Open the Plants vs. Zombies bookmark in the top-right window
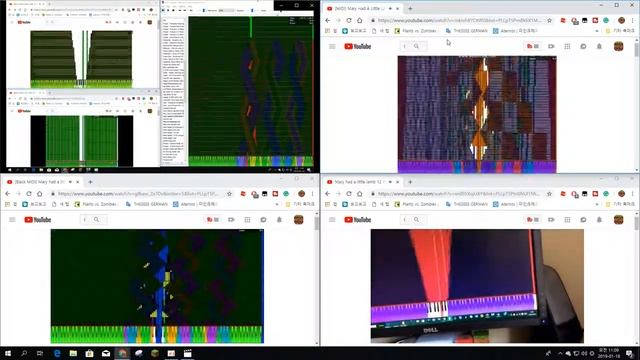 point(416,31)
